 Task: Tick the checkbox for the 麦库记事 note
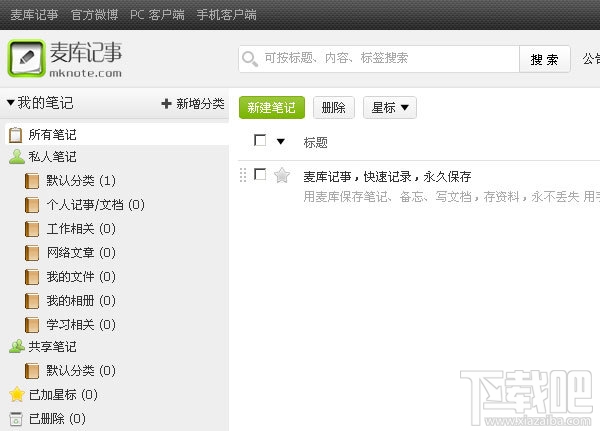[x=260, y=174]
